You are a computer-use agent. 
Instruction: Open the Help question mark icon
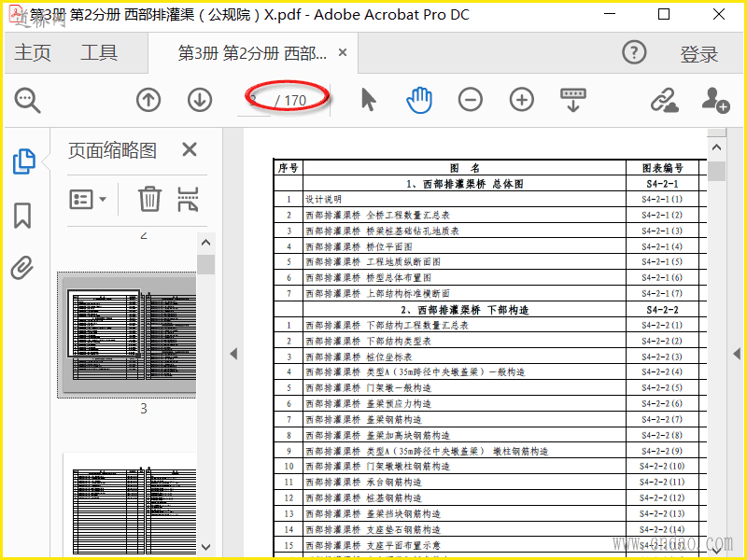[634, 52]
